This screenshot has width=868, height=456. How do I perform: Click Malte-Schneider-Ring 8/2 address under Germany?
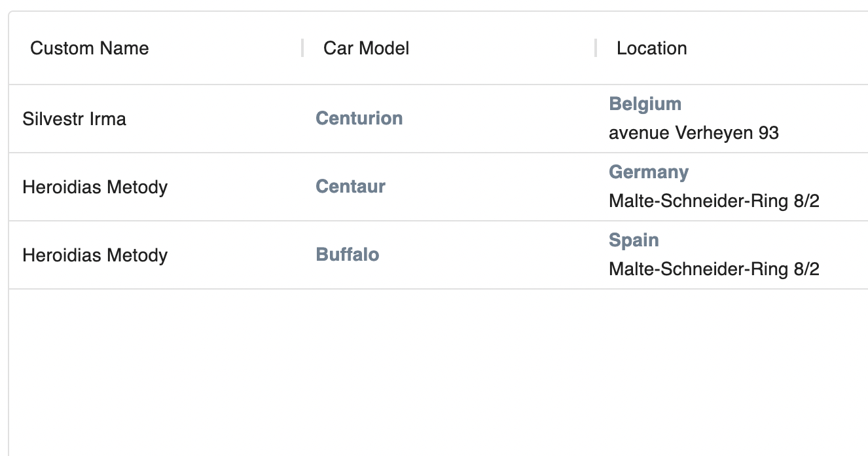(x=714, y=201)
